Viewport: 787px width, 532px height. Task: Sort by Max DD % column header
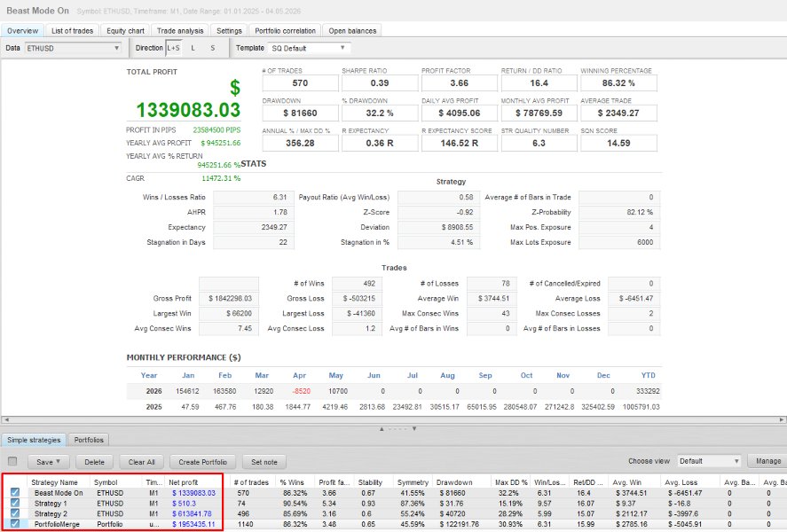[510, 482]
